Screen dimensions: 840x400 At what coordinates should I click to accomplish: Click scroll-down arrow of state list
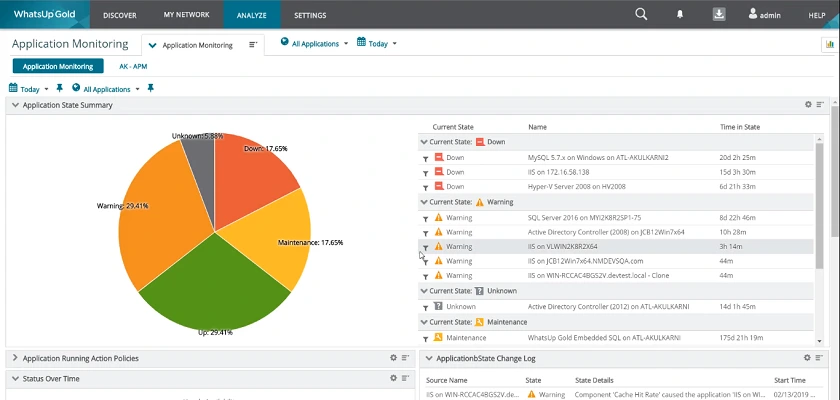tap(819, 341)
